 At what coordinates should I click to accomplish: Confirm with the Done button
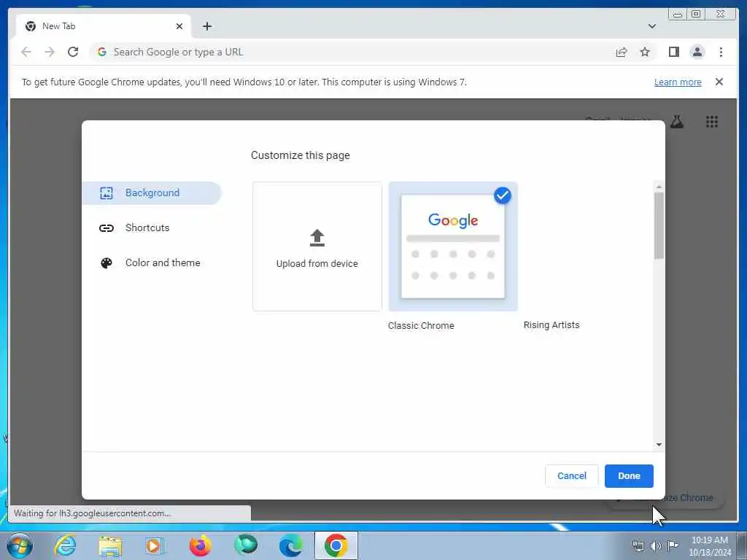629,475
